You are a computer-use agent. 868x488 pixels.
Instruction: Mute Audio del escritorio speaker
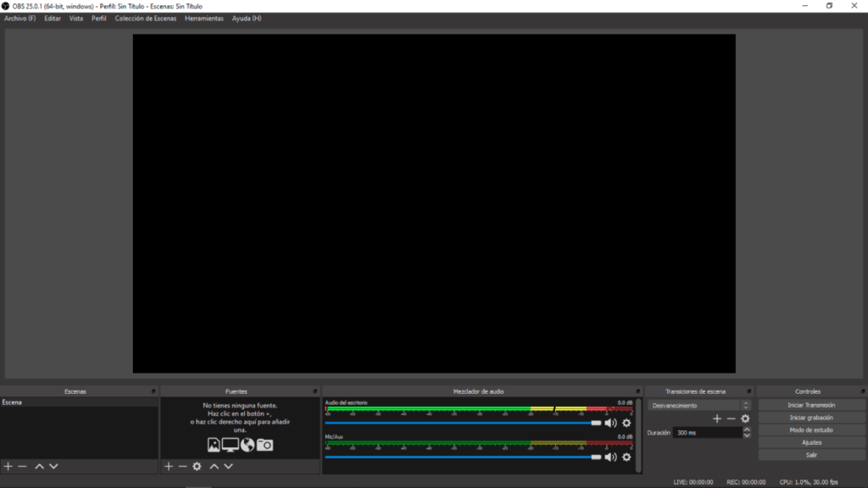(610, 423)
